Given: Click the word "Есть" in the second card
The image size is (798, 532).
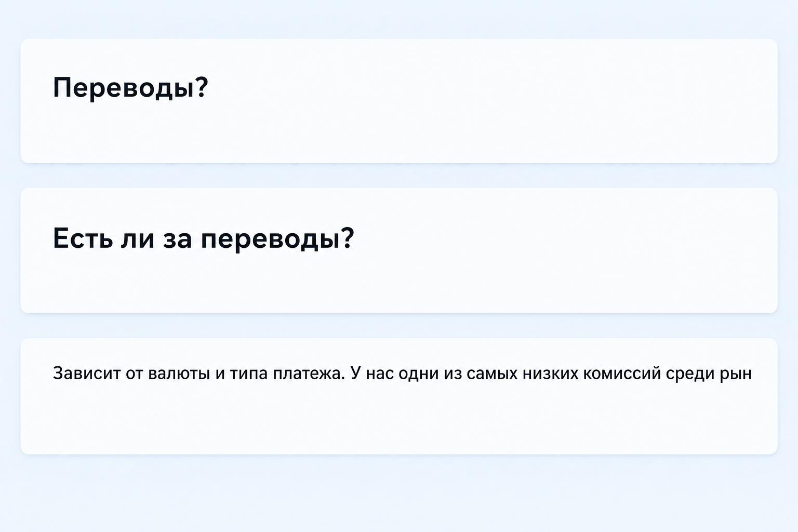Looking at the screenshot, I should point(83,238).
